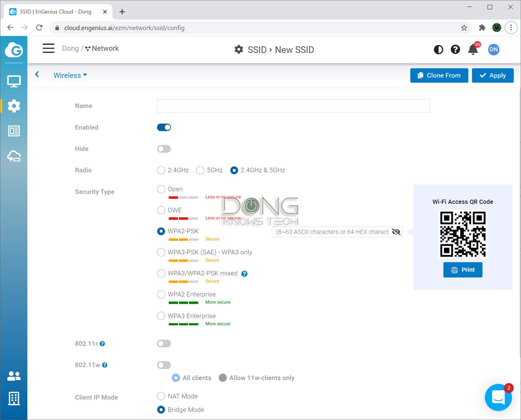
Task: Disable the Enabled toggle switch
Action: (x=164, y=128)
